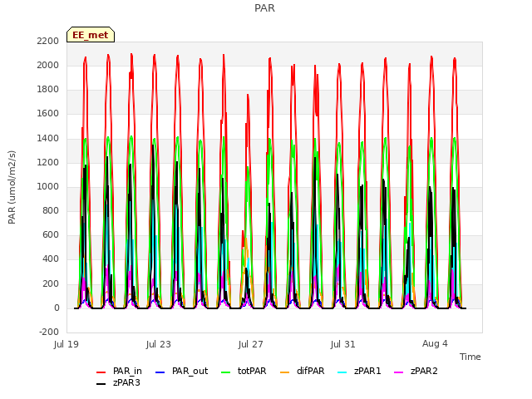
Task: Click the -200 y-axis tick label
Action: (x=49, y=332)
